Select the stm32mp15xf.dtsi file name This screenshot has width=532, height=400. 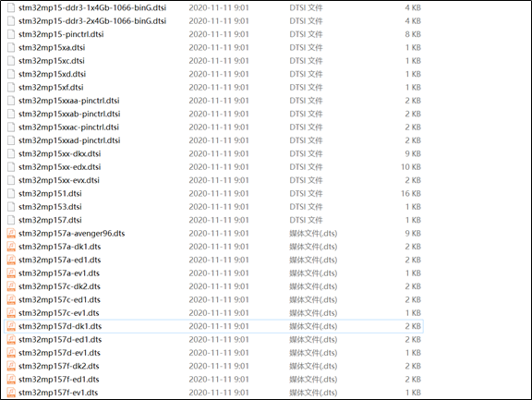pyautogui.click(x=51, y=87)
